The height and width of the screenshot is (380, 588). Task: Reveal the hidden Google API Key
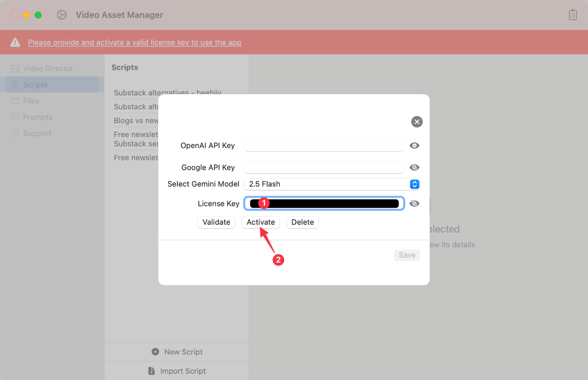(415, 167)
